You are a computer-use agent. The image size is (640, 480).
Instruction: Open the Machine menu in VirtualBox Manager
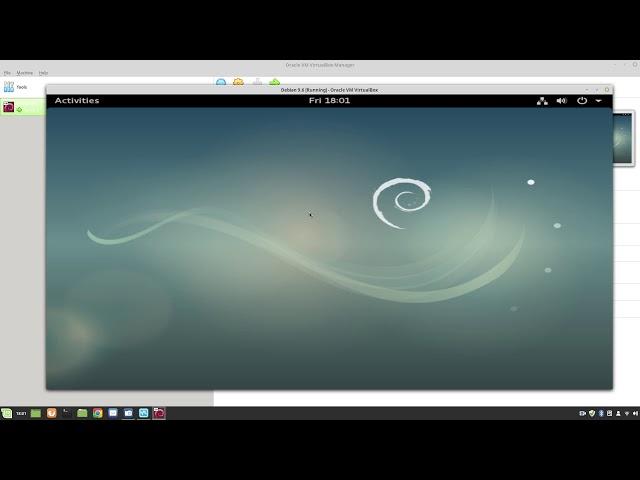(24, 73)
